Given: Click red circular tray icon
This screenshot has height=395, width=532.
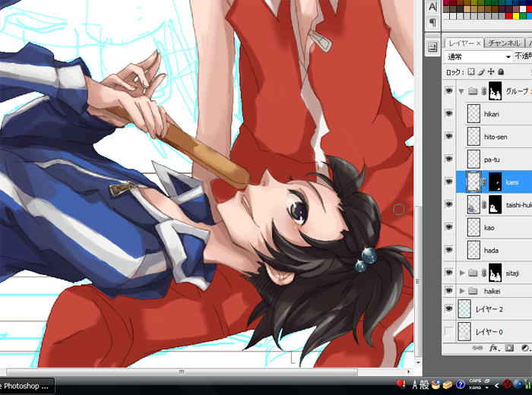Looking at the screenshot, I should pyautogui.click(x=507, y=384).
